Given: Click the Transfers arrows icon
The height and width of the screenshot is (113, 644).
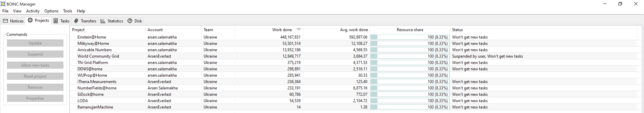Looking at the screenshot, I should 76,21.
